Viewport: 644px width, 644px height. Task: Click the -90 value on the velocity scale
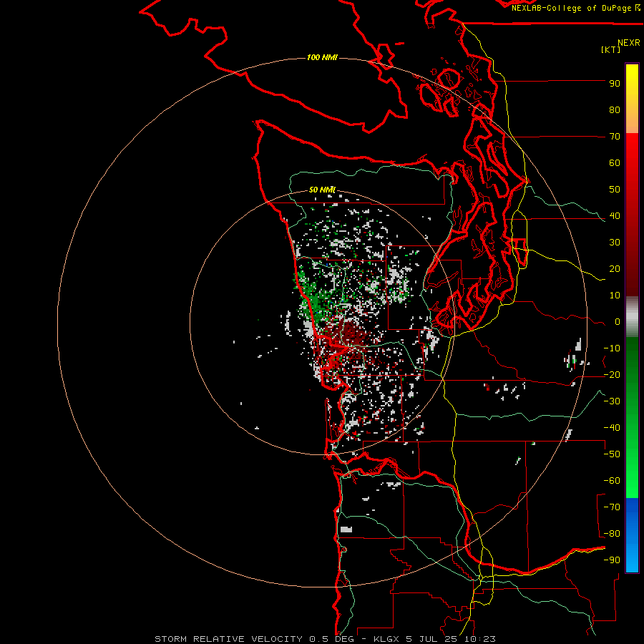(x=612, y=560)
